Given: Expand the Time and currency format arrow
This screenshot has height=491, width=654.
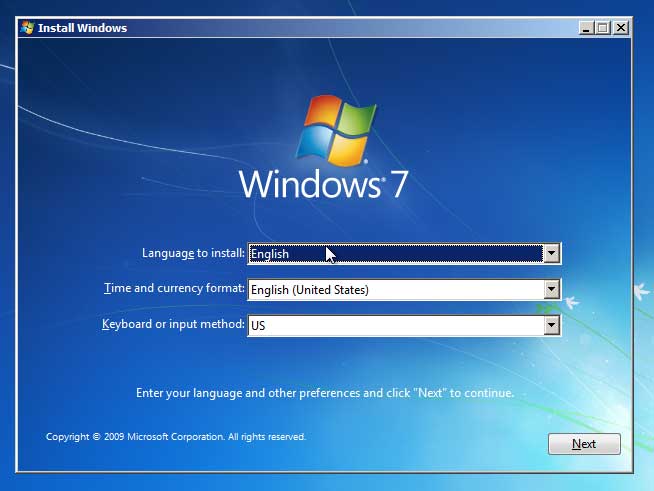Looking at the screenshot, I should pyautogui.click(x=551, y=289).
